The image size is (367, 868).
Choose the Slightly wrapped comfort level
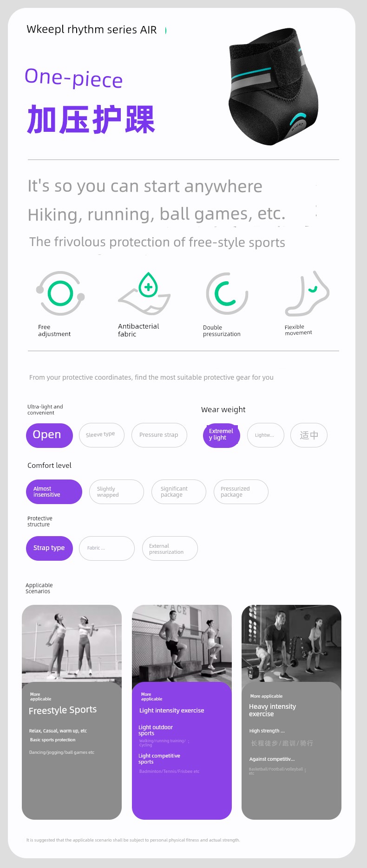pyautogui.click(x=116, y=492)
